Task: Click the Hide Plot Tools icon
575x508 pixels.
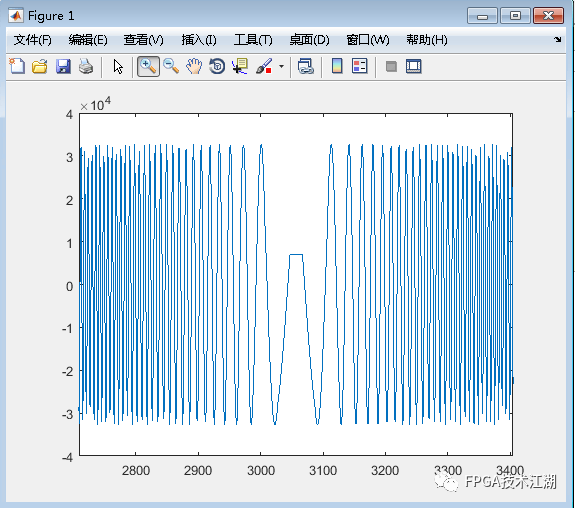Action: [x=391, y=66]
